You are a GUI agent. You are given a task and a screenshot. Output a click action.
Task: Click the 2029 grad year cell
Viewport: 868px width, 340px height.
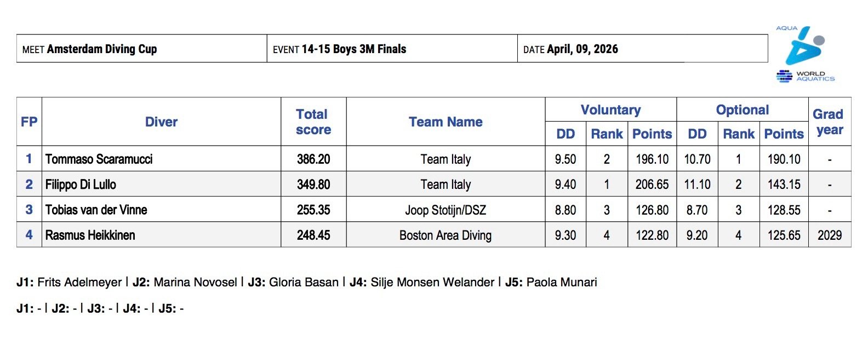click(x=829, y=235)
